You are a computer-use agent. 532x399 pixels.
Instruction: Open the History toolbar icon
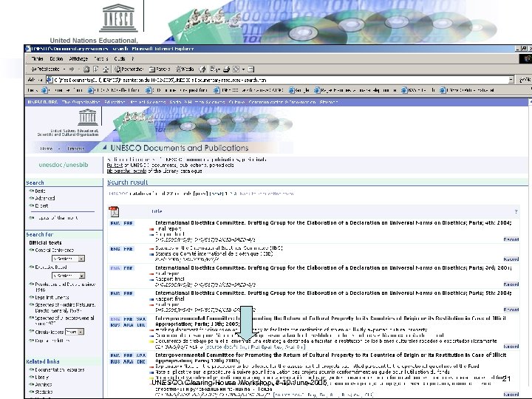click(x=202, y=69)
